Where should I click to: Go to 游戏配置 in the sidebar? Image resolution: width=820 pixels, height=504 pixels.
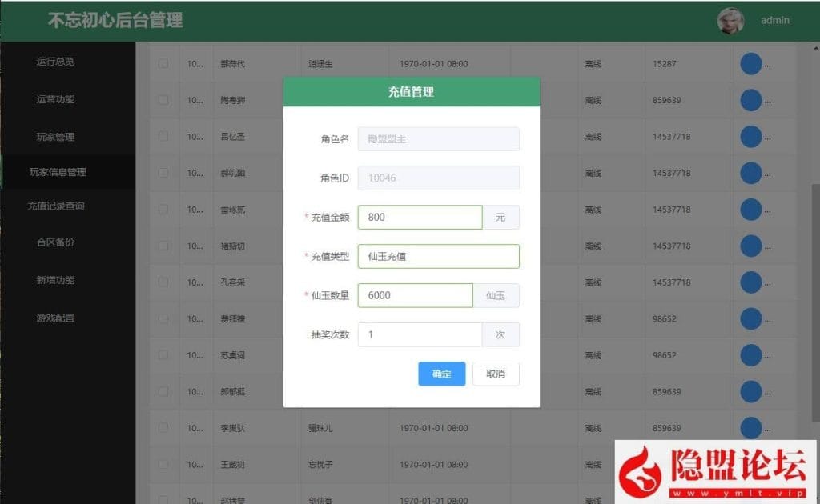point(55,318)
